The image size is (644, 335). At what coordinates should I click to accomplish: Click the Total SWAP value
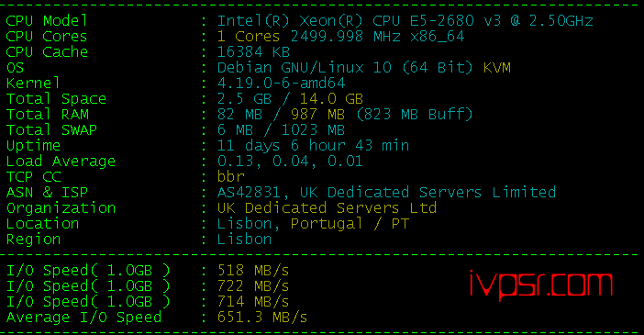tap(281, 130)
